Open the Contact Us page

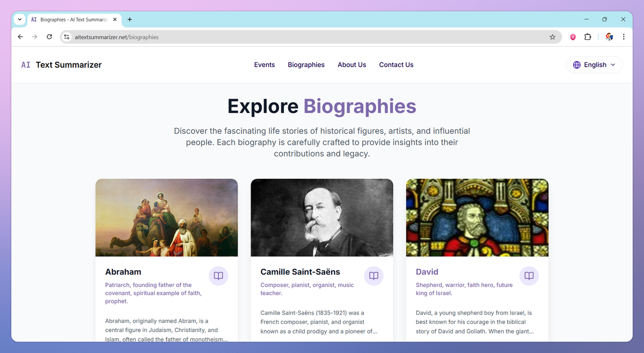tap(396, 65)
